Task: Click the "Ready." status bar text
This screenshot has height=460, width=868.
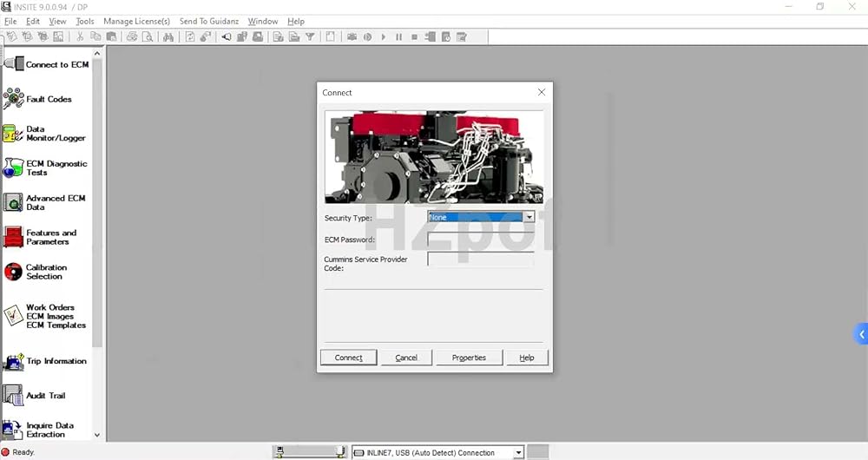Action: (23, 452)
